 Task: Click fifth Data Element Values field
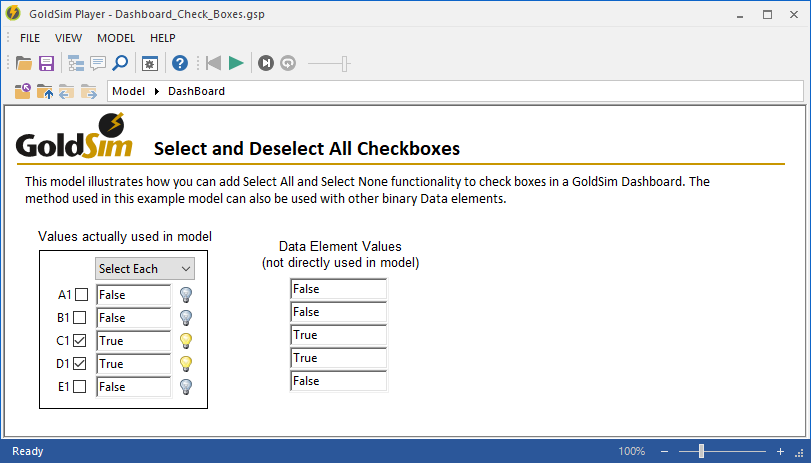tap(338, 381)
